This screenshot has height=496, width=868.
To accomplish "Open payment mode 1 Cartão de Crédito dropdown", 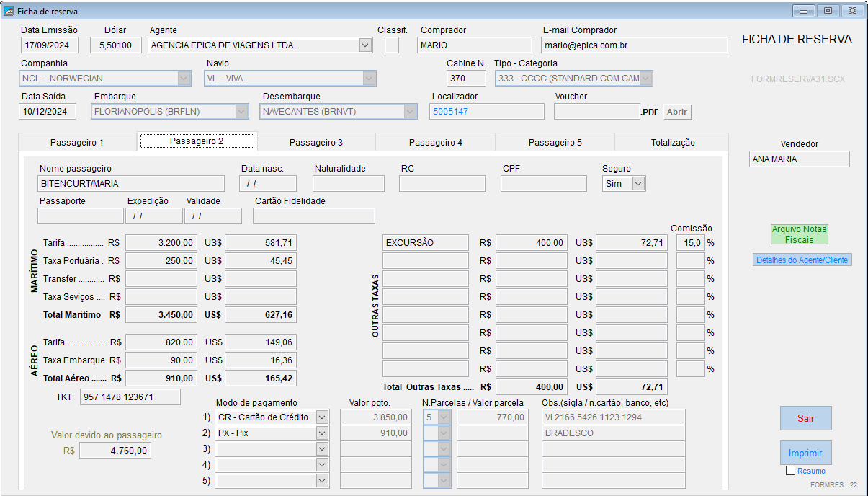I will point(322,417).
